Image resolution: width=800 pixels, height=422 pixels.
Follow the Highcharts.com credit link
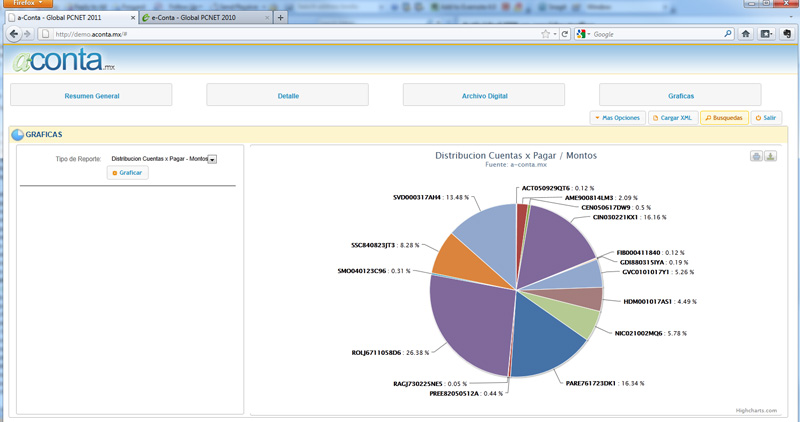(x=756, y=410)
